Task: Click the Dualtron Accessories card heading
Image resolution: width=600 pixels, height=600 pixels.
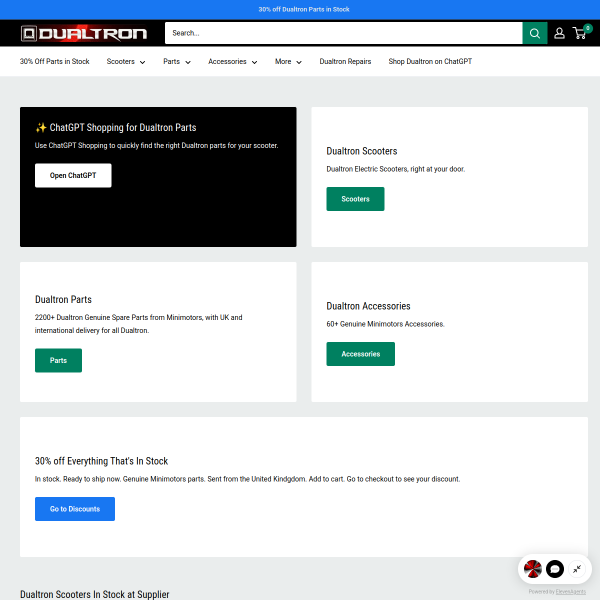Action: (368, 306)
